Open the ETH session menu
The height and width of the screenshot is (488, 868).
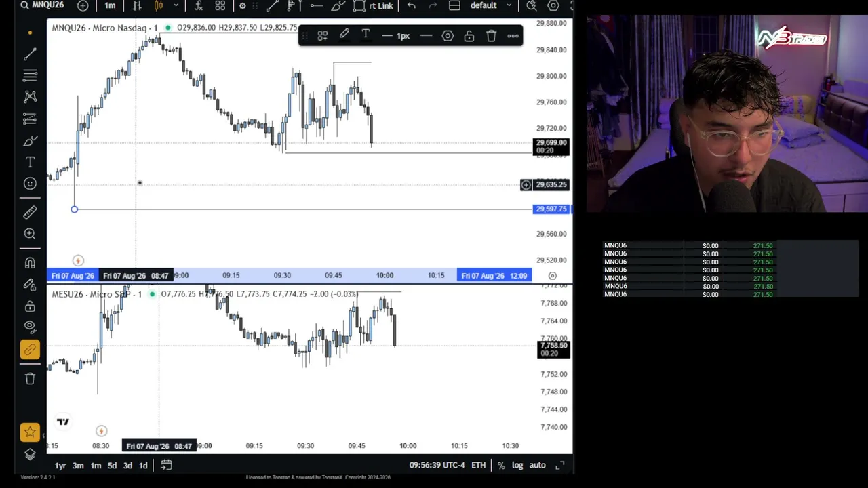478,465
